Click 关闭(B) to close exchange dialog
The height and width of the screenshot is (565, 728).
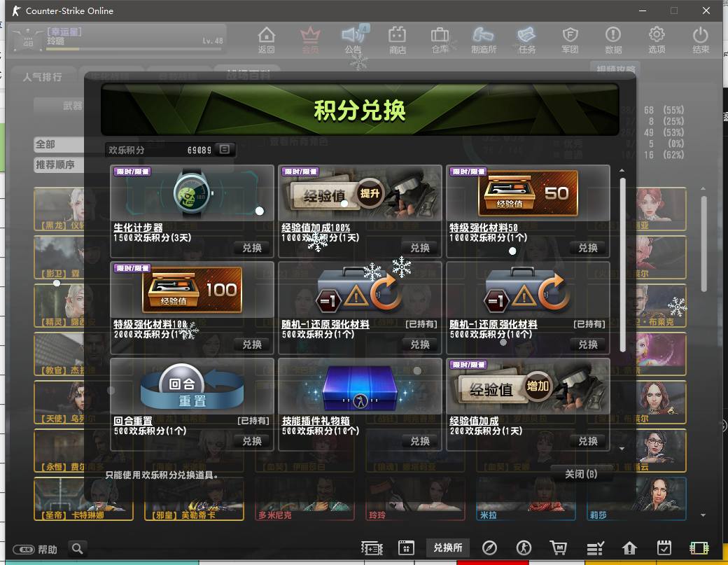click(581, 474)
